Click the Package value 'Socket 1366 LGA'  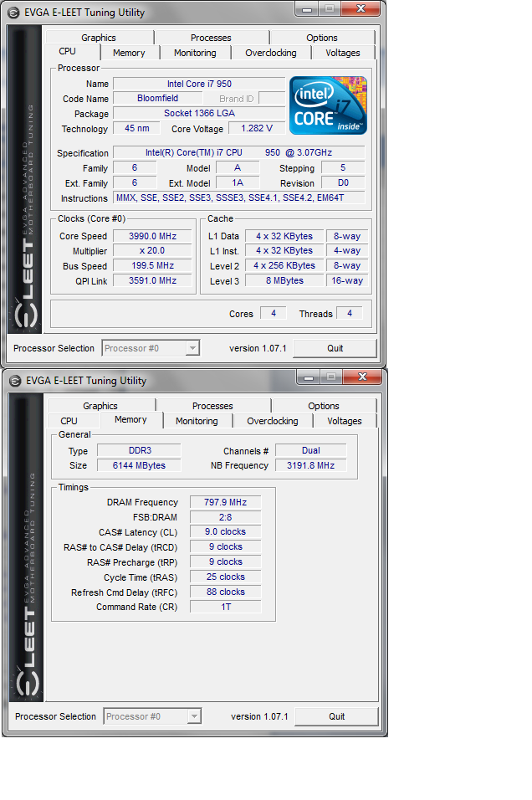(199, 113)
